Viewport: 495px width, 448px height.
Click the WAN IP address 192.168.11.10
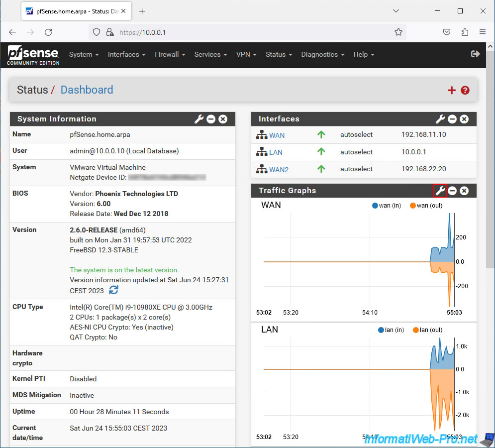click(424, 134)
